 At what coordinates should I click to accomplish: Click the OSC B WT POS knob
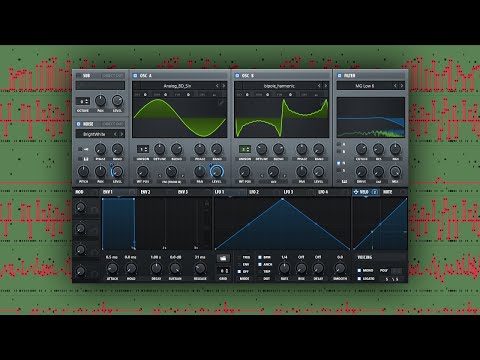pyautogui.click(x=245, y=171)
